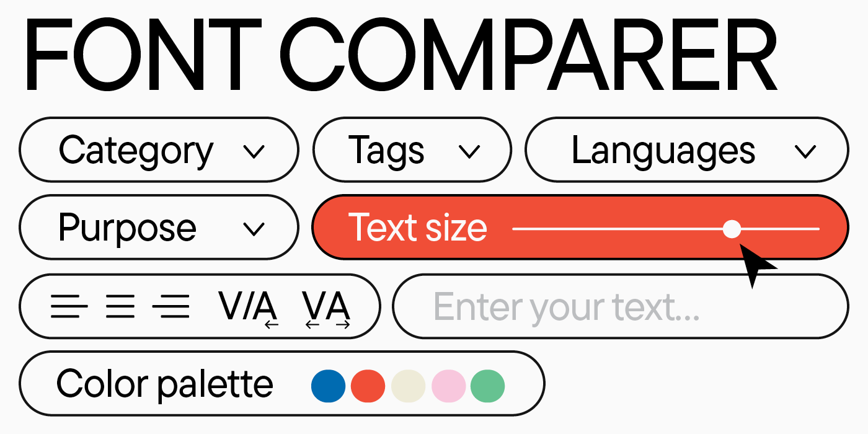Click the Enter your text field
This screenshot has height=434, width=868.
pos(620,306)
